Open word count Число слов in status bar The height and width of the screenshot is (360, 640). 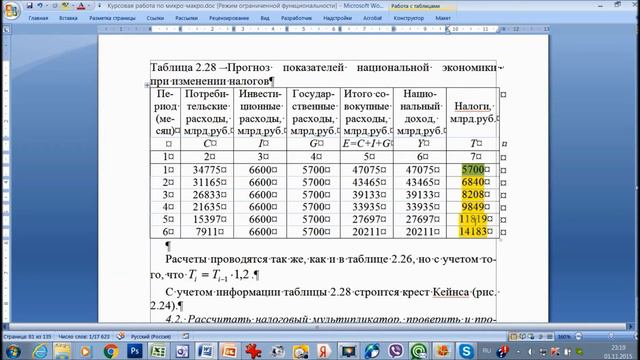pyautogui.click(x=84, y=337)
